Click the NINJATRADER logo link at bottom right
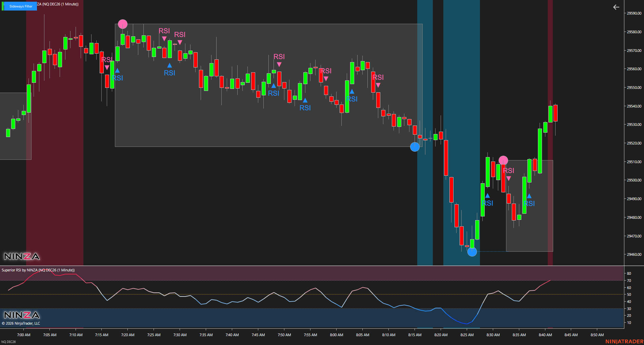 [624, 342]
